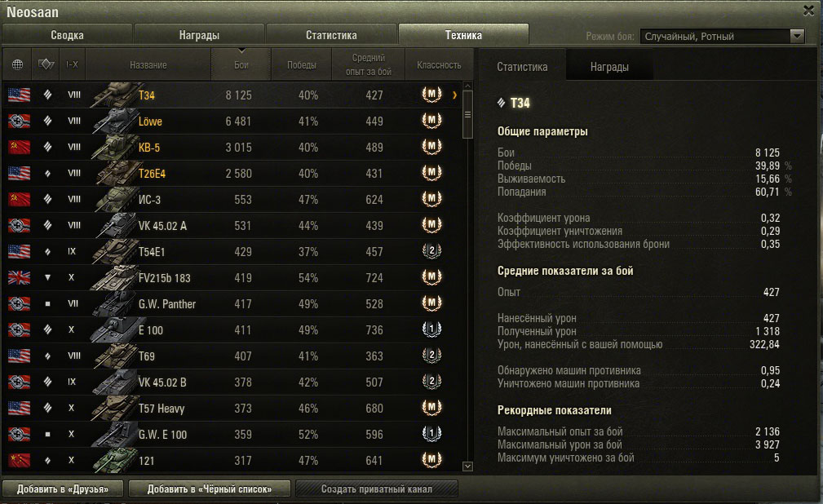Open the Награды tab in the right panel
This screenshot has width=823, height=504.
(x=609, y=67)
